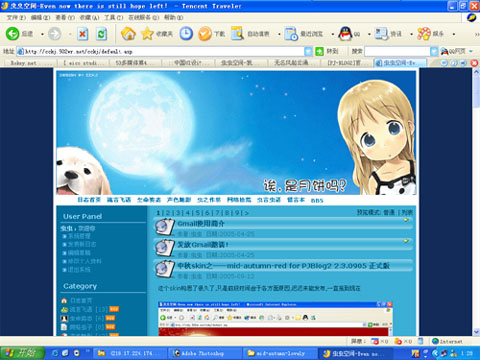Go to page 9 of blog posts
This screenshot has height=360, width=480.
click(237, 213)
